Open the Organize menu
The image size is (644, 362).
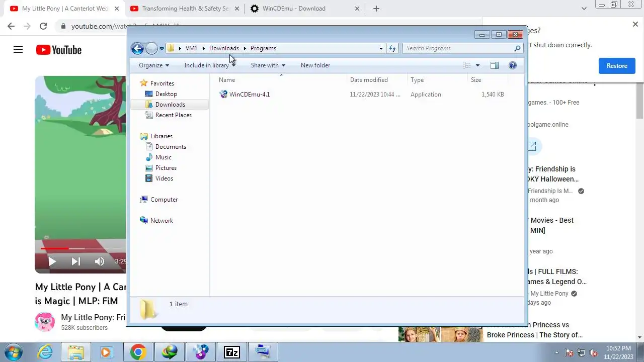154,65
